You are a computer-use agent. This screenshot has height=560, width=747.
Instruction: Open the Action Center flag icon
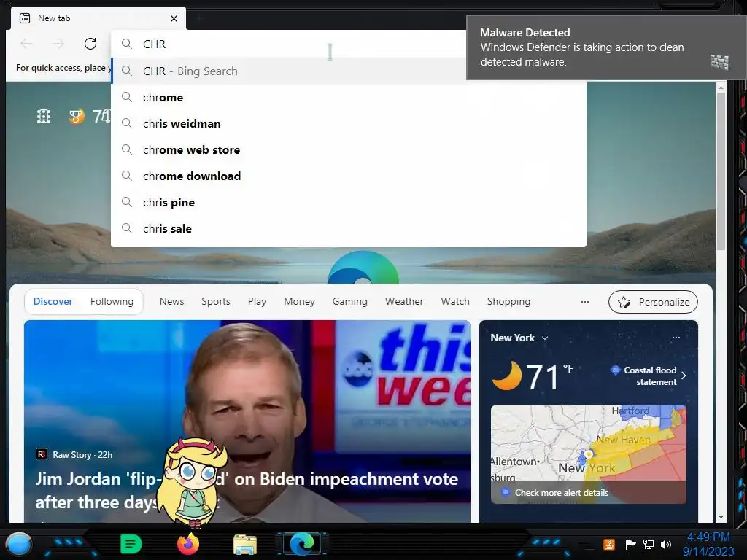[x=630, y=544]
